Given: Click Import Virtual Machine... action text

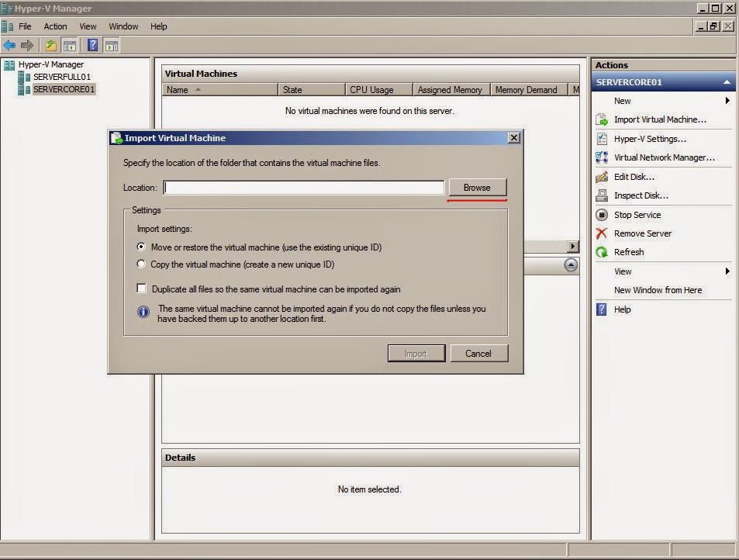Looking at the screenshot, I should click(x=660, y=119).
